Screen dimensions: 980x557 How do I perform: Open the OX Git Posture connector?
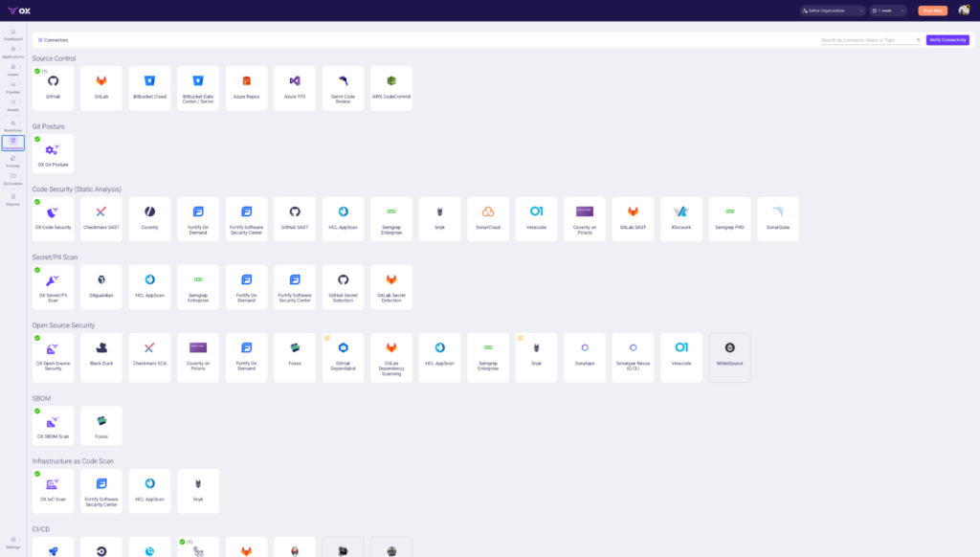click(54, 154)
